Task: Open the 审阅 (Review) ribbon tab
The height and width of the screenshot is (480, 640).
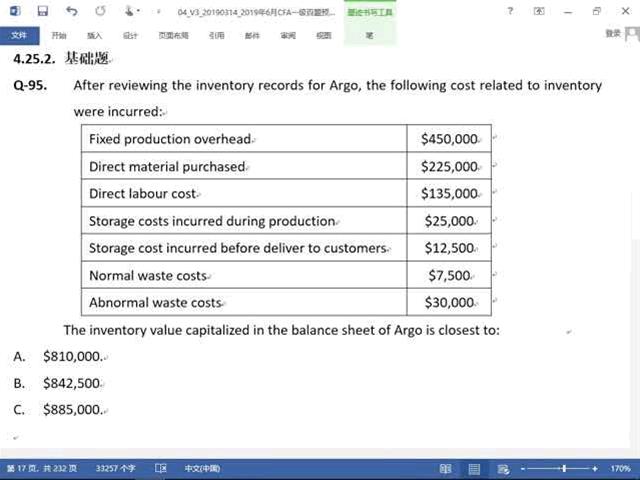Action: click(288, 36)
